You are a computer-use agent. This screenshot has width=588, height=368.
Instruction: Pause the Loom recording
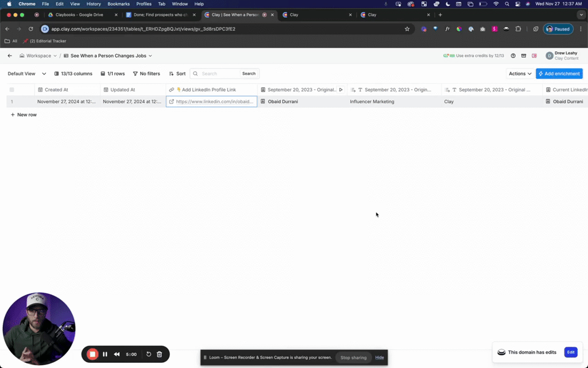[x=105, y=354]
